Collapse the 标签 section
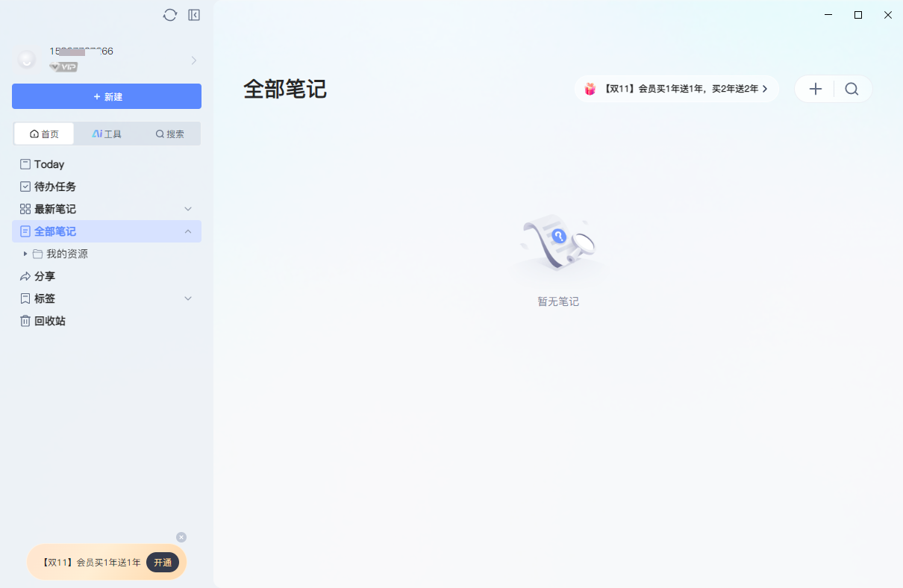The height and width of the screenshot is (588, 903). pyautogui.click(x=188, y=298)
